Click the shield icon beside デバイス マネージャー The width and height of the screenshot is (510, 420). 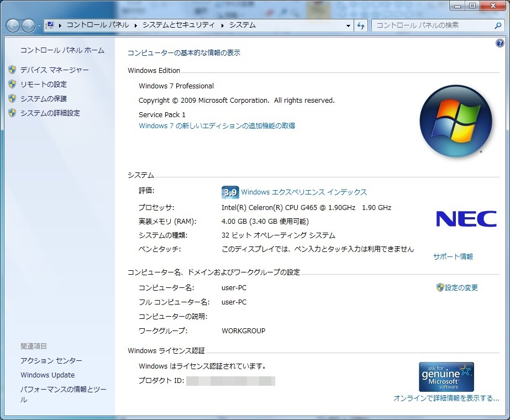point(12,70)
